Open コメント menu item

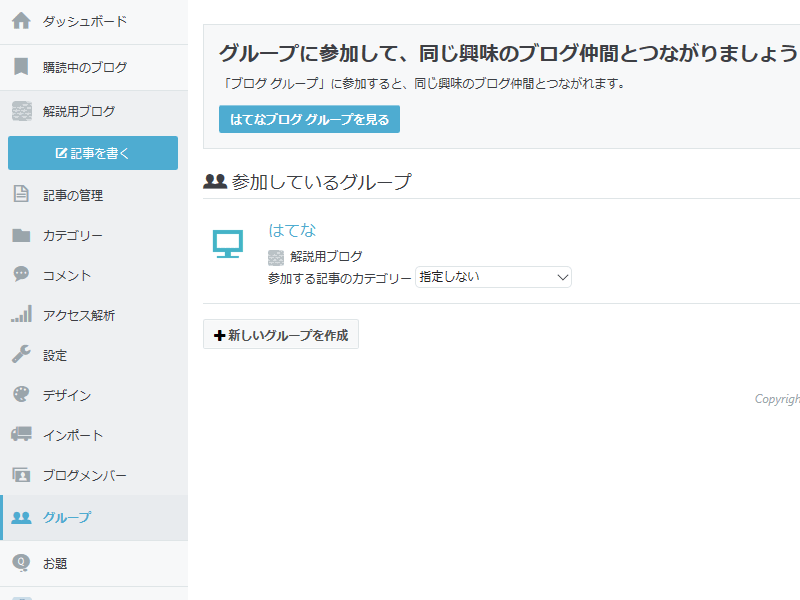pos(94,275)
